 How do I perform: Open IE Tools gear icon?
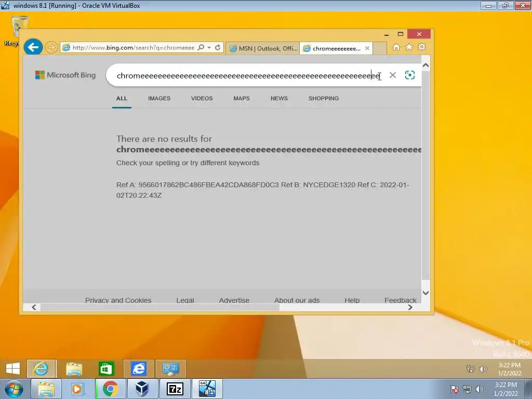pyautogui.click(x=422, y=47)
